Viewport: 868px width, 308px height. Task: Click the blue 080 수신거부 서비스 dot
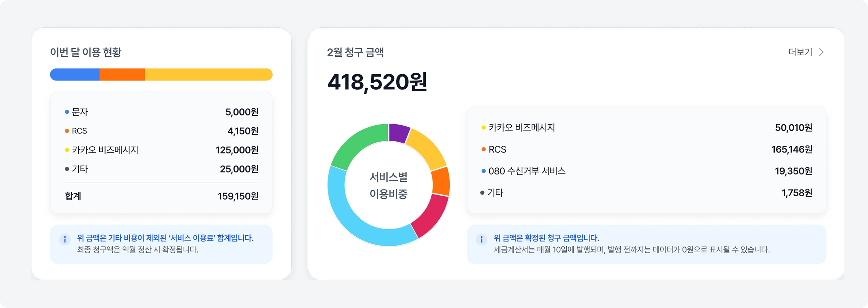(483, 171)
